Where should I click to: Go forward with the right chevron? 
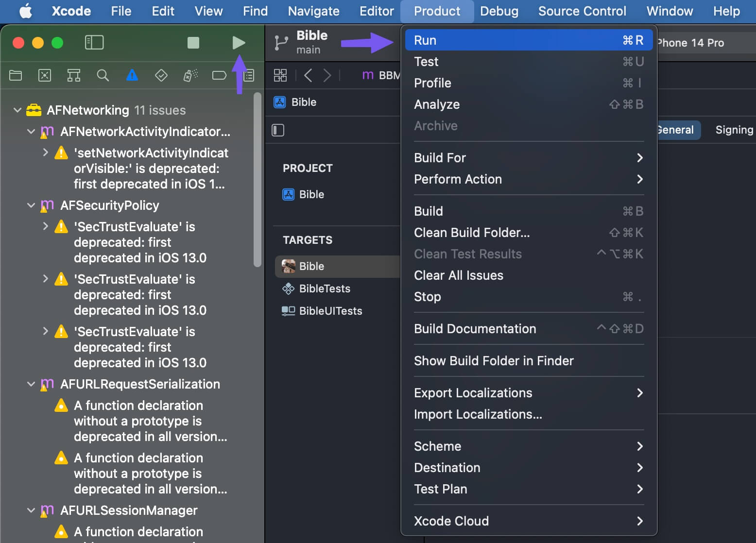tap(327, 75)
